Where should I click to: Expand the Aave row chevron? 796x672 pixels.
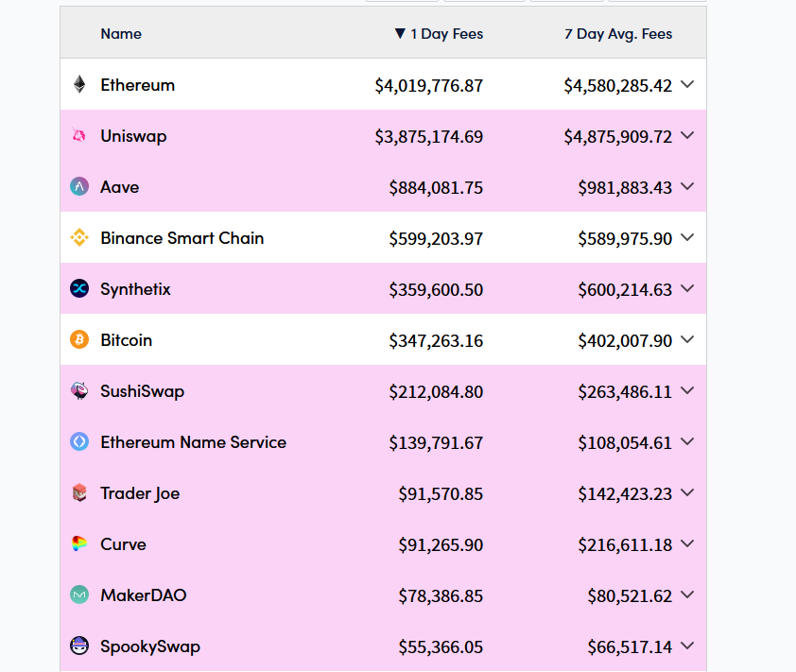(x=687, y=186)
